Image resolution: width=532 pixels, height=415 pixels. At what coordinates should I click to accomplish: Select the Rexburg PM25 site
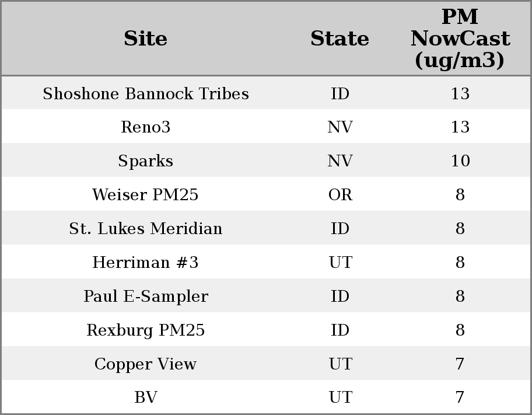coord(145,330)
